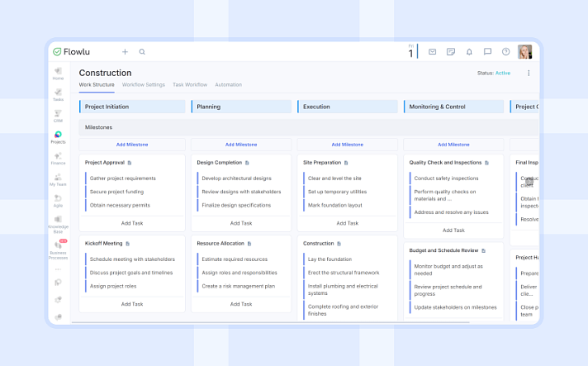Image resolution: width=588 pixels, height=366 pixels.
Task: Click document icon beside Budget and Schedule Review
Action: 483,250
